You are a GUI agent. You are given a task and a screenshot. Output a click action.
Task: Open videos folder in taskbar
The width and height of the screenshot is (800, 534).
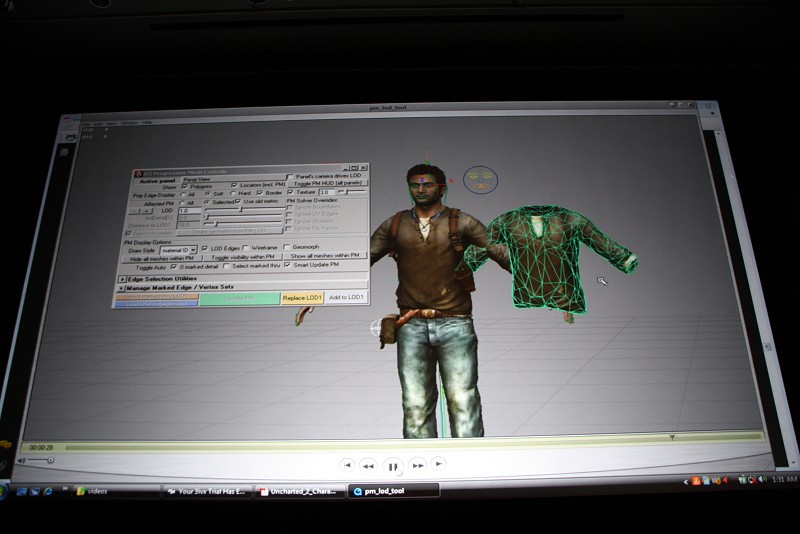coord(116,492)
